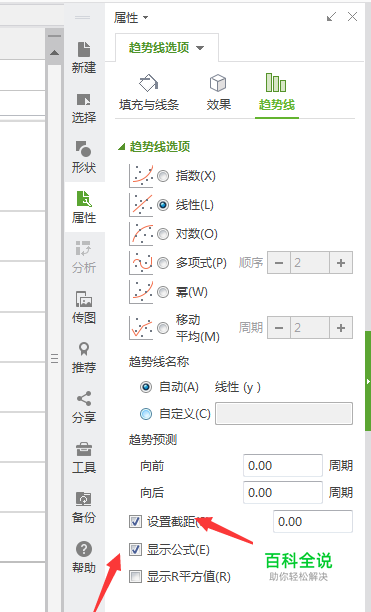Click the 分享 share sidebar icon
This screenshot has width=371, height=612.
(84, 407)
